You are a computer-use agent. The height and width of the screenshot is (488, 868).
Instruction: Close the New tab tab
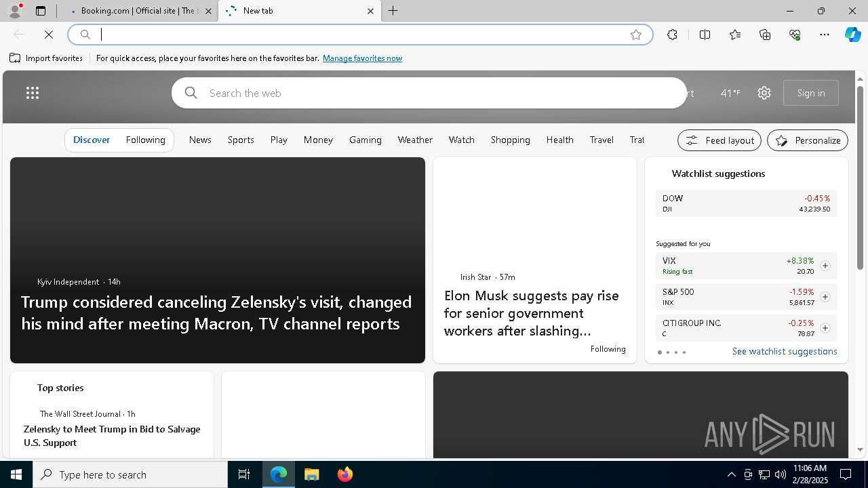click(370, 11)
